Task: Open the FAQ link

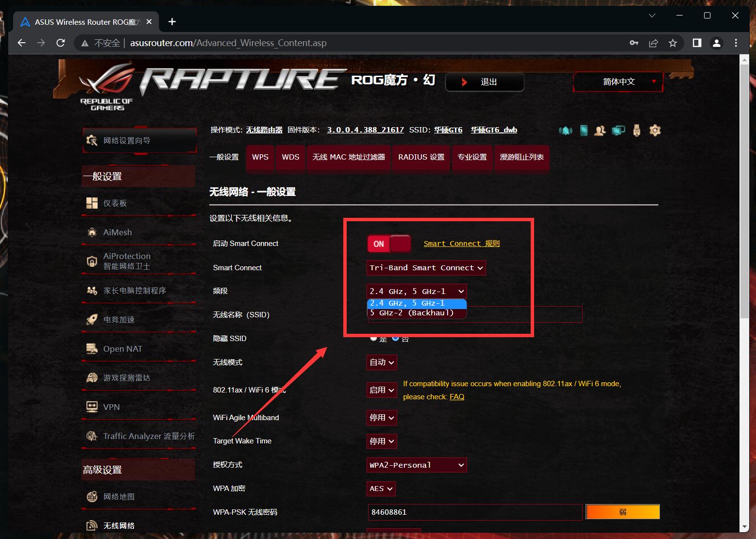Action: click(x=457, y=397)
